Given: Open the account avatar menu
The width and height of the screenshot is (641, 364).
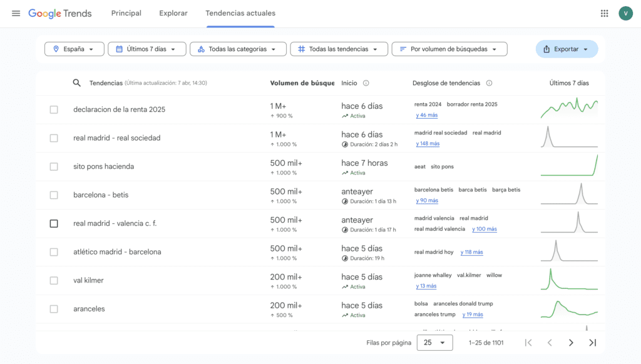Looking at the screenshot, I should pyautogui.click(x=625, y=14).
